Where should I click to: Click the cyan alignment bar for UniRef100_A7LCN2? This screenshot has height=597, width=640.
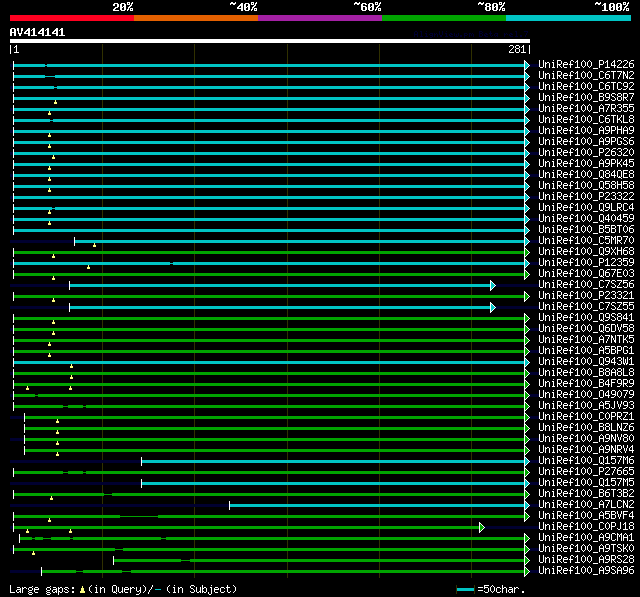[x=377, y=506]
